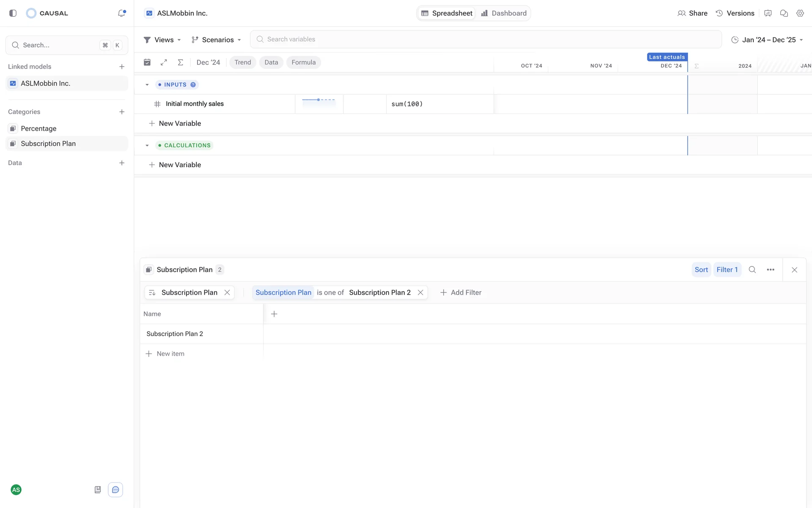Open the Scenarios dropdown
Viewport: 812px width, 508px height.
[x=216, y=40]
